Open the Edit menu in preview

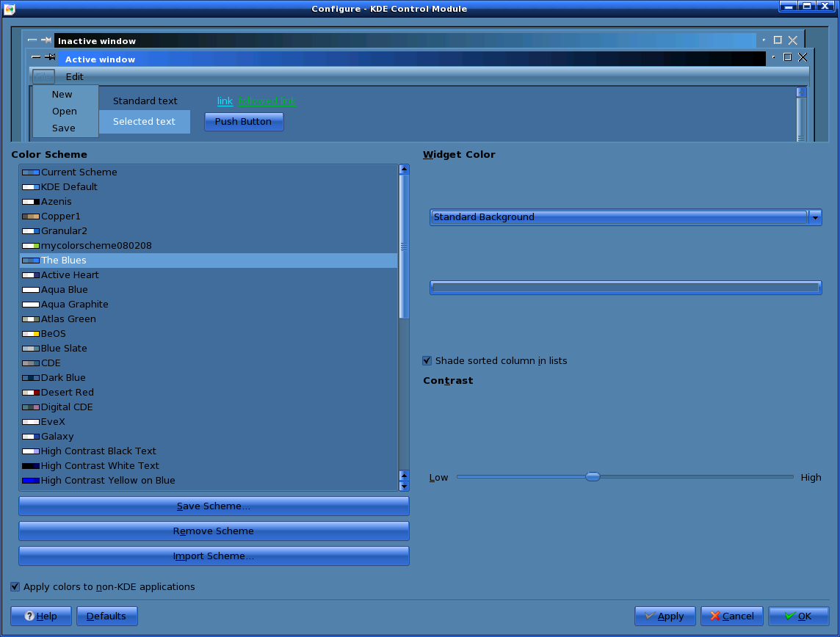[x=74, y=76]
